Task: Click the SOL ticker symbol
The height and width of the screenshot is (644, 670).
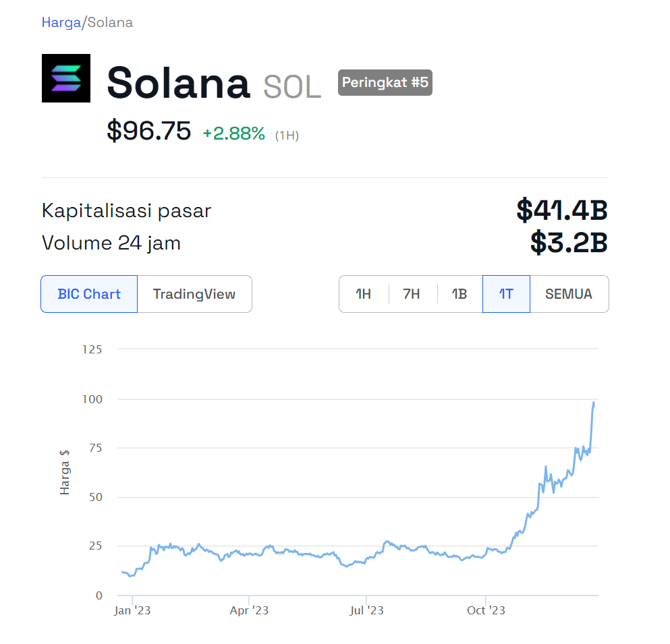Action: 291,86
